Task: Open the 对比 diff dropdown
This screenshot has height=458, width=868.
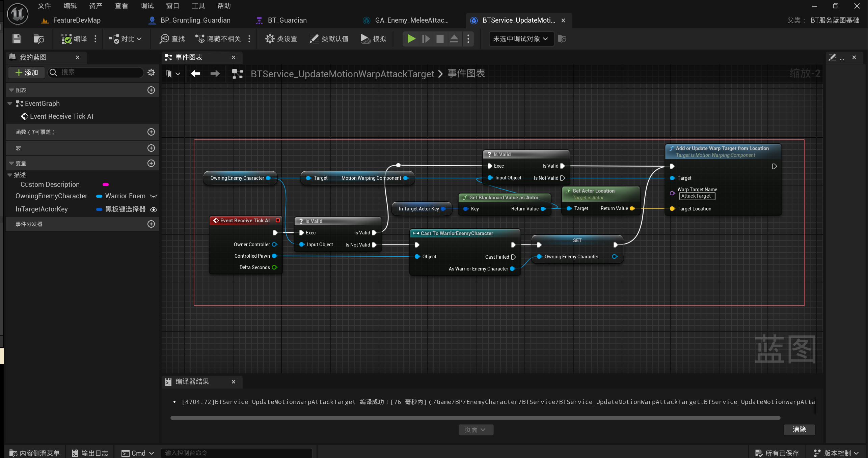Action: click(x=125, y=39)
